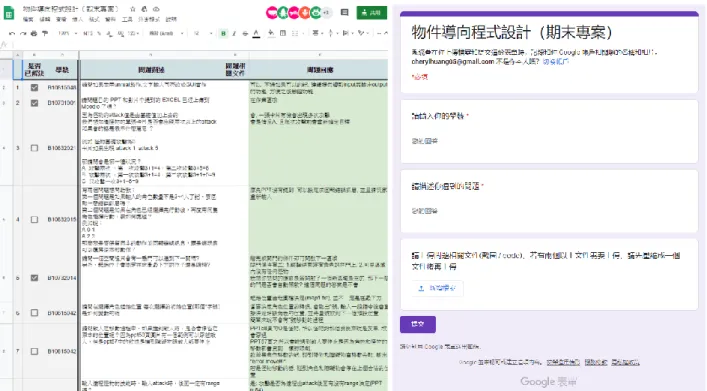The height and width of the screenshot is (391, 707).
Task: Click the redo icon in Sheets toolbar
Action: coord(23,33)
